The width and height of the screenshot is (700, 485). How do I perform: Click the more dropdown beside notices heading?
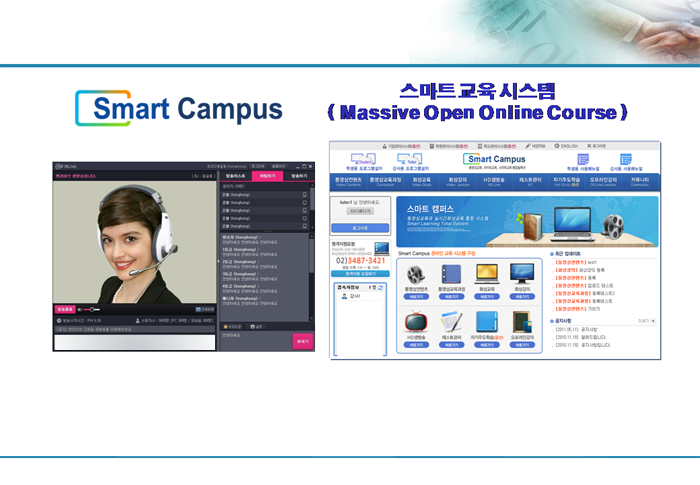coord(647,321)
